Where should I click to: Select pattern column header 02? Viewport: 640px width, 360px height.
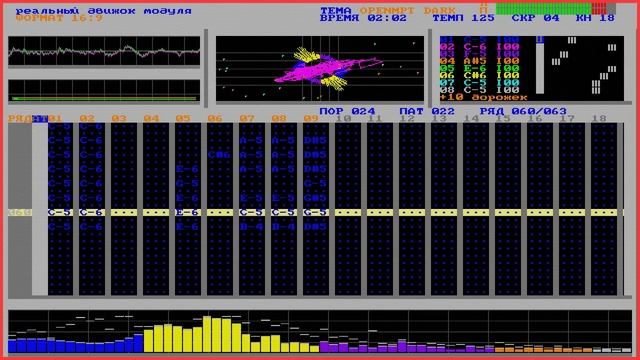pyautogui.click(x=87, y=119)
